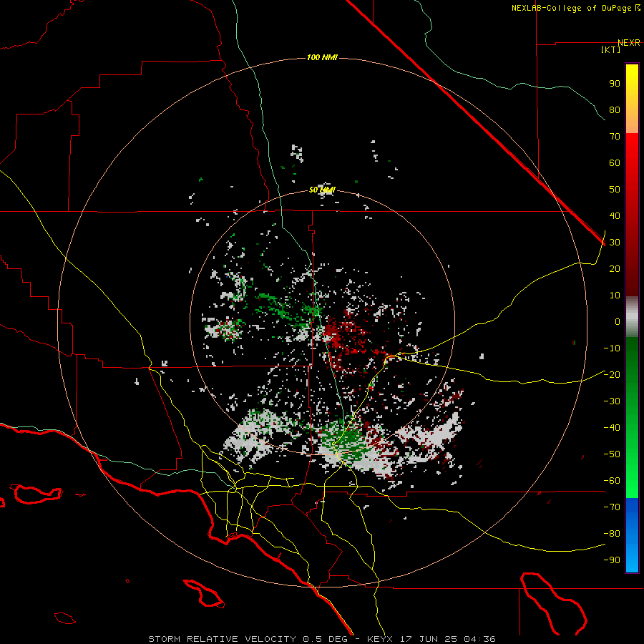
Task: Pick the dark blue segment near -70
Action: point(632,505)
